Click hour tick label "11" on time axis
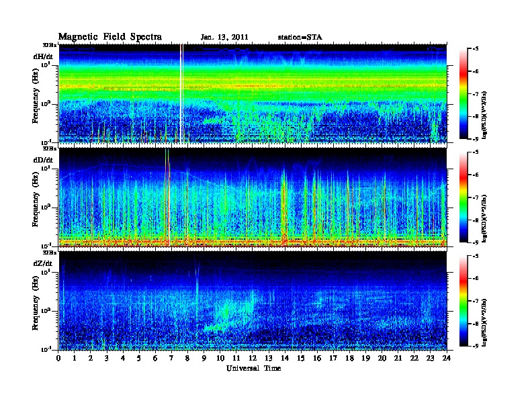The width and height of the screenshot is (532, 411). click(236, 359)
